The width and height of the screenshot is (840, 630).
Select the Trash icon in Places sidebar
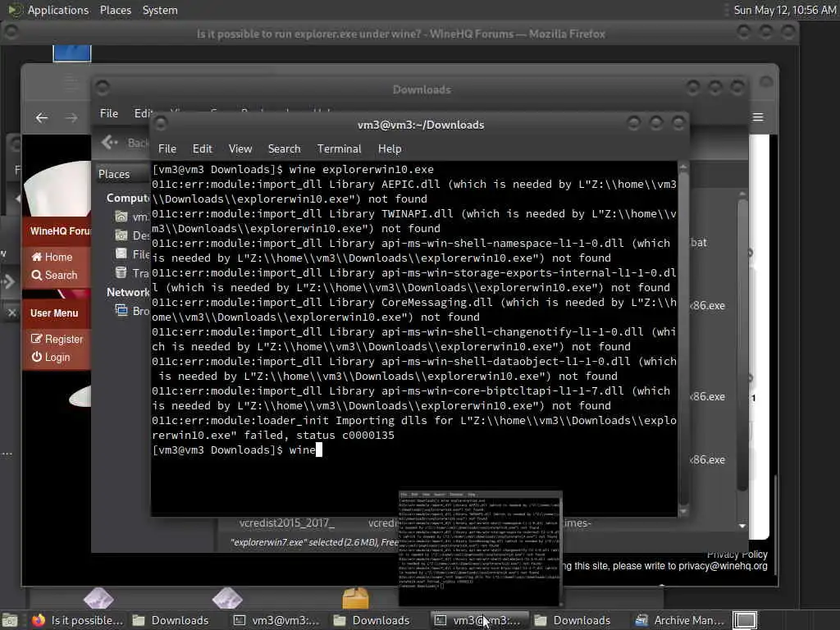[x=121, y=272]
